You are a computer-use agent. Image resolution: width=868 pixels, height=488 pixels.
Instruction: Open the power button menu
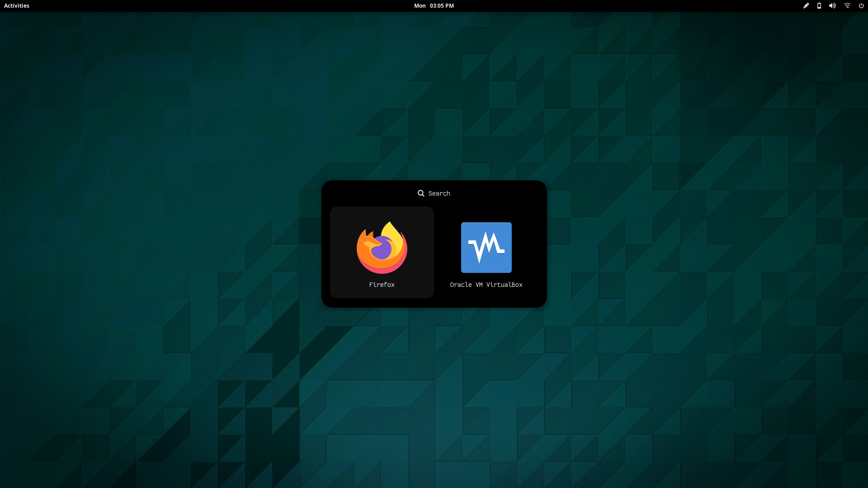861,6
